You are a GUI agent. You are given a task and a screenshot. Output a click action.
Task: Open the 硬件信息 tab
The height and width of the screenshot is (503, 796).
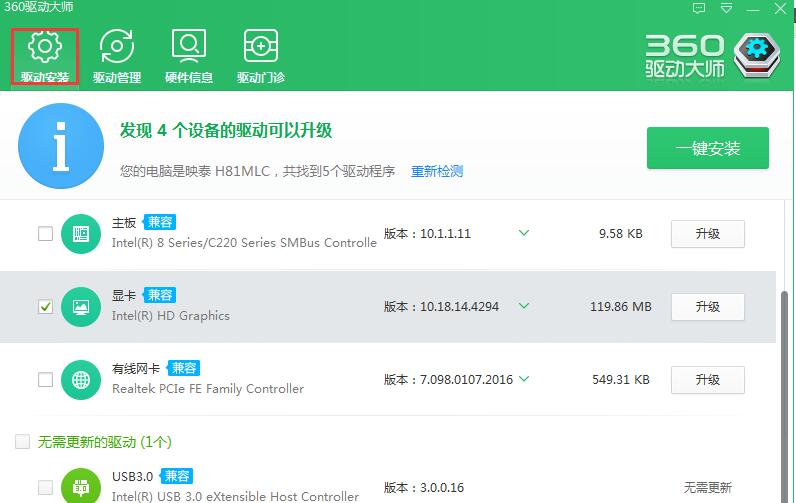(x=189, y=56)
